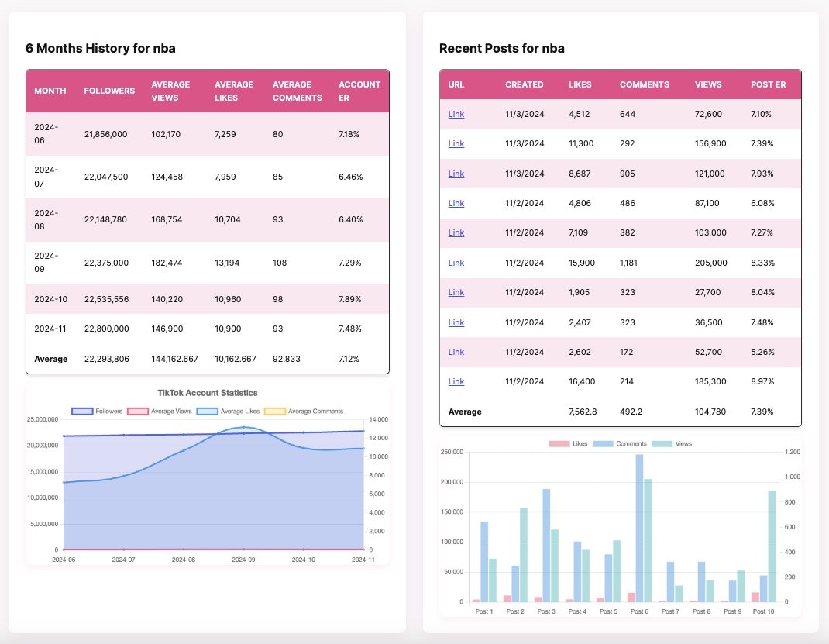Viewport: 829px width, 644px height.
Task: Click the blue comments bar for Post 3
Action: tap(546, 545)
